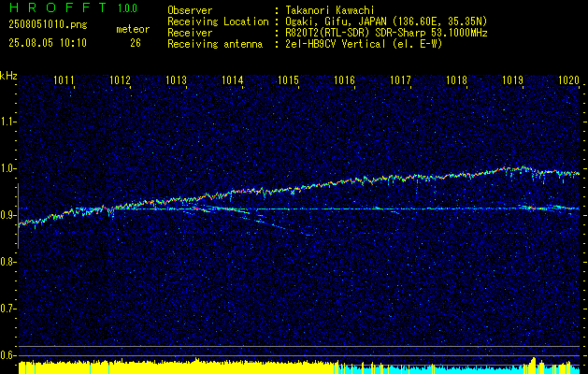Click the location Ogaki, Gifu, JAPAN
588x374 pixels.
pos(336,22)
